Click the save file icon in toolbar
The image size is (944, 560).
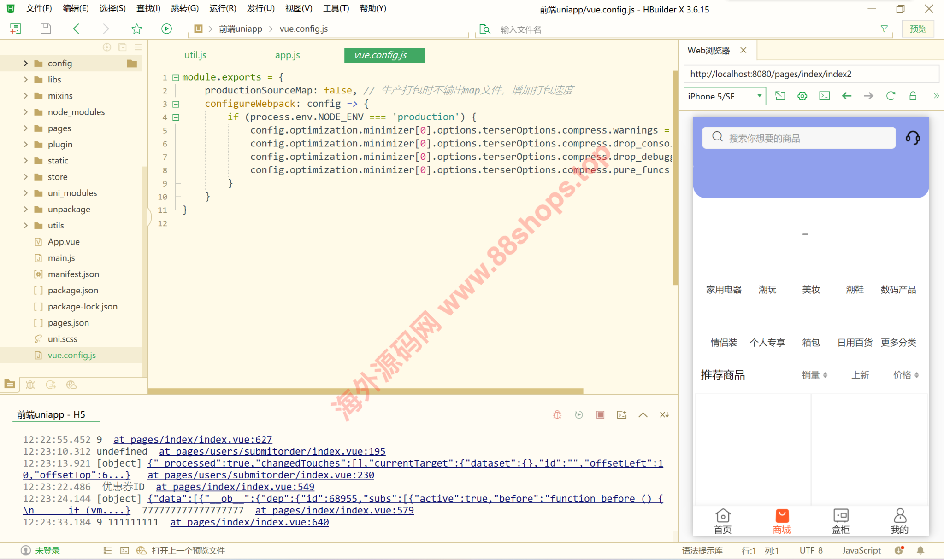46,29
